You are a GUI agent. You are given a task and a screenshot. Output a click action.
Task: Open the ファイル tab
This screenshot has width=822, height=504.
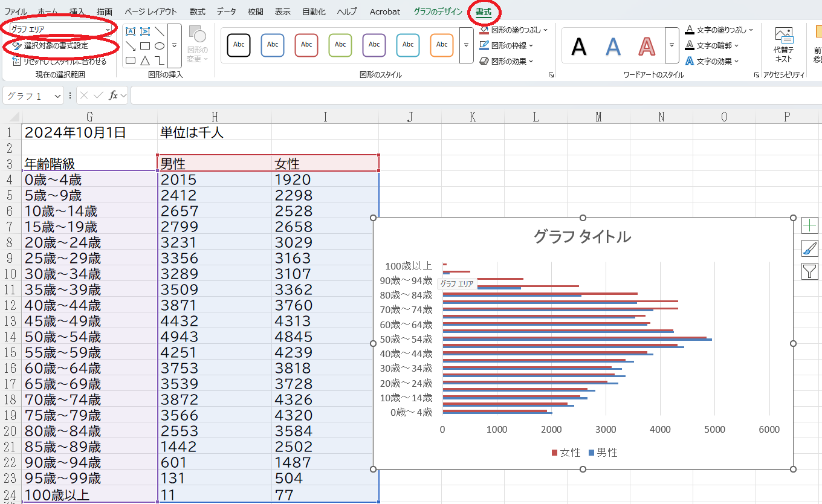click(16, 11)
